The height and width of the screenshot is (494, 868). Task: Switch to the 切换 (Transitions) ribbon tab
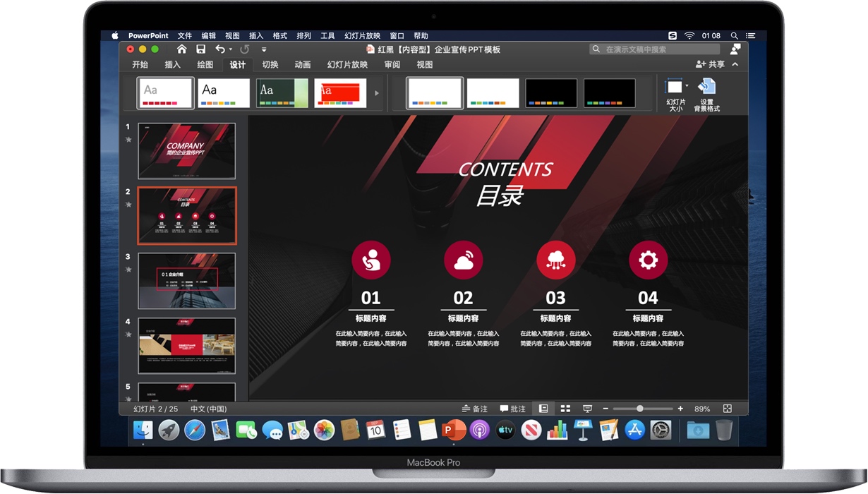coord(270,64)
